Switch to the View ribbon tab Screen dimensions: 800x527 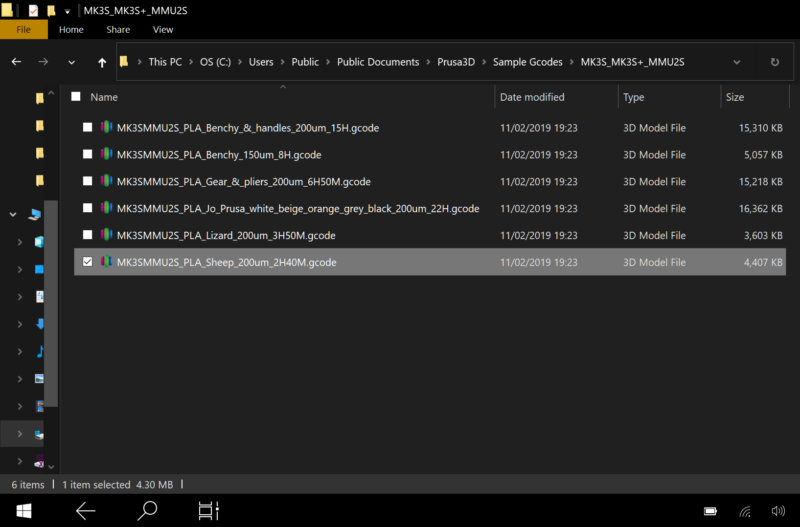pyautogui.click(x=163, y=30)
